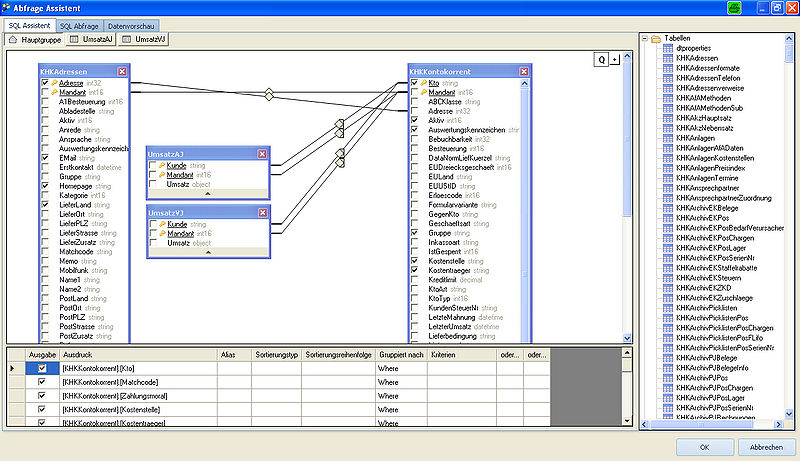Viewport: 800px width, 461px height.
Task: Confirm with the OK button
Action: (x=704, y=447)
